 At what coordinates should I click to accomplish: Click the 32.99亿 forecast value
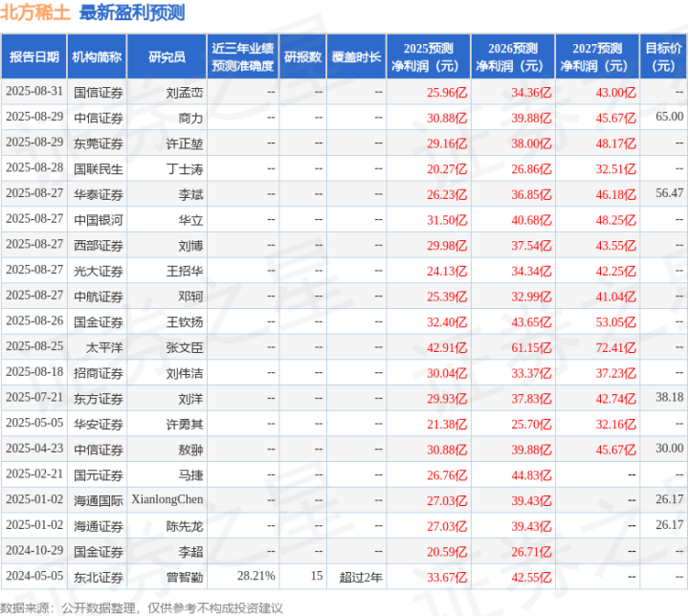tap(531, 297)
